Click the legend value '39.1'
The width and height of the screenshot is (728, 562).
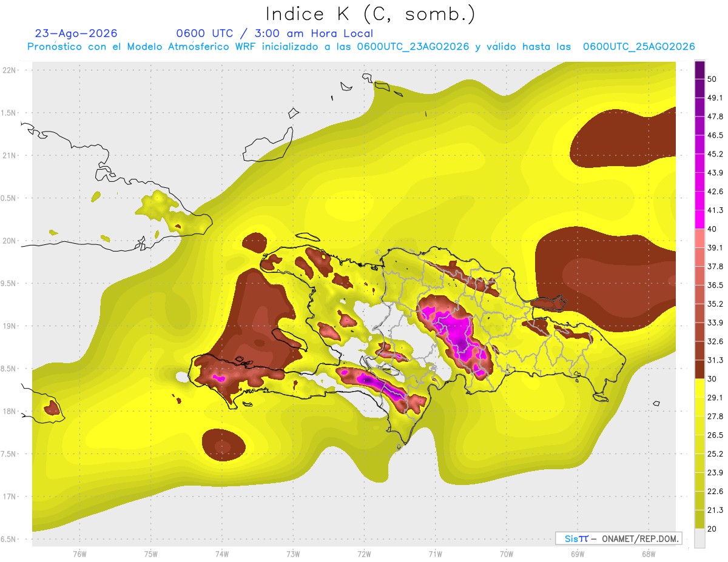coord(715,247)
